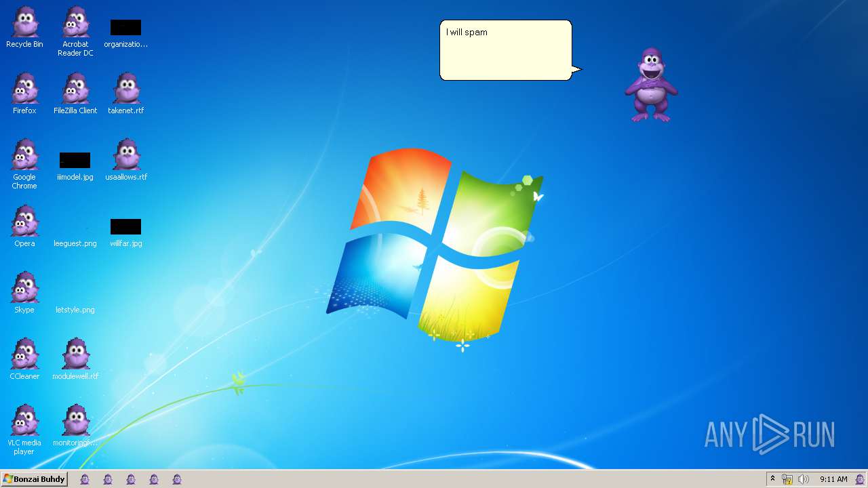Show hidden system tray icons
The width and height of the screenshot is (868, 488).
772,479
